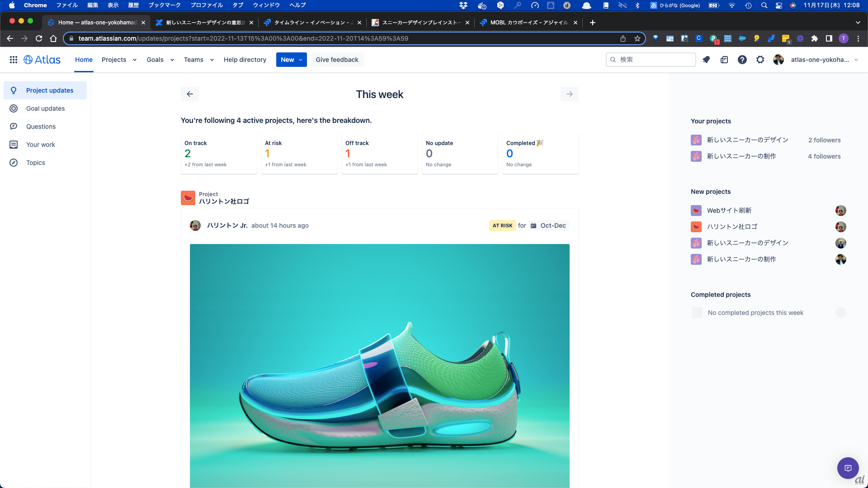
Task: Open the Webサイト刷新 project link
Action: pos(729,211)
